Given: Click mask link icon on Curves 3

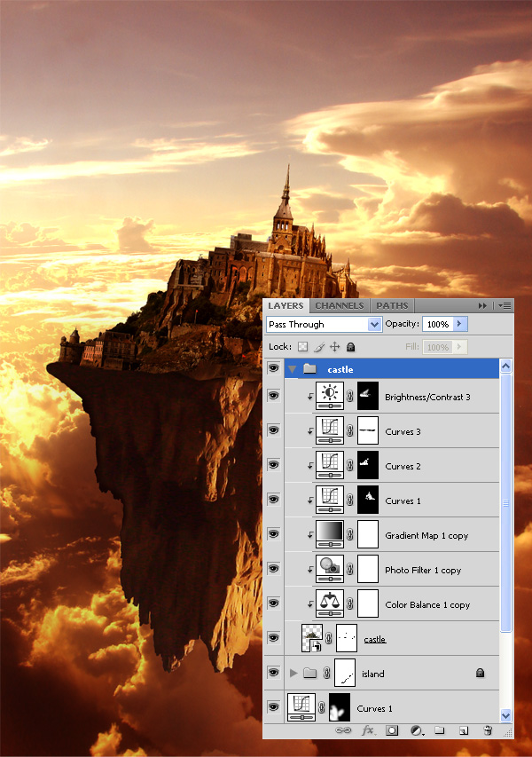Looking at the screenshot, I should tap(350, 430).
